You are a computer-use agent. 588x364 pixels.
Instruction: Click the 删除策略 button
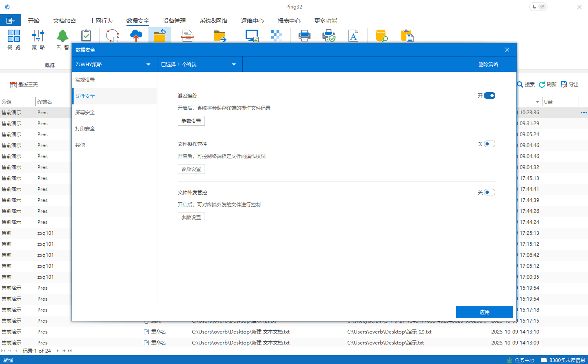(488, 65)
